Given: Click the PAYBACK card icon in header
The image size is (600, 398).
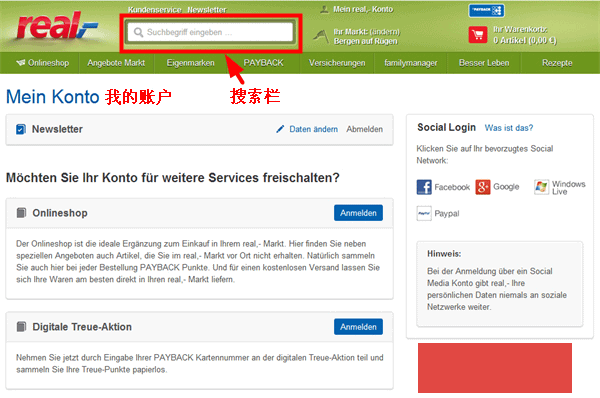Looking at the screenshot, I should pos(486,10).
